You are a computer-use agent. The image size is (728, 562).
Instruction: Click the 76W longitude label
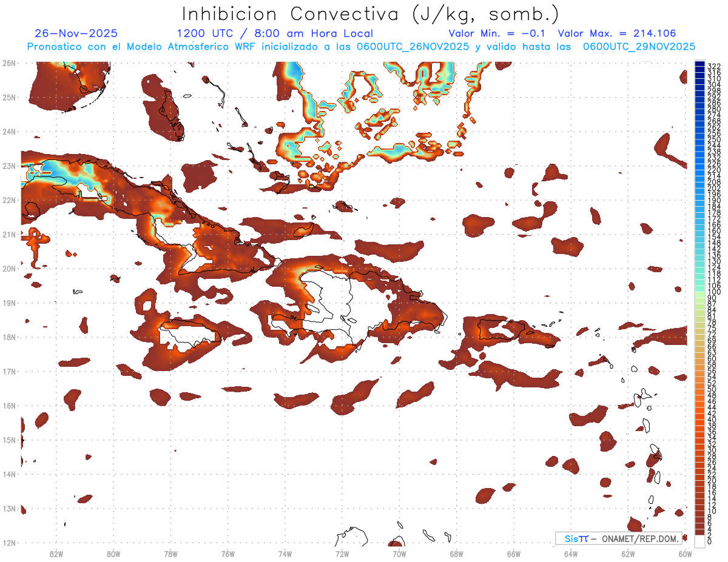click(228, 554)
